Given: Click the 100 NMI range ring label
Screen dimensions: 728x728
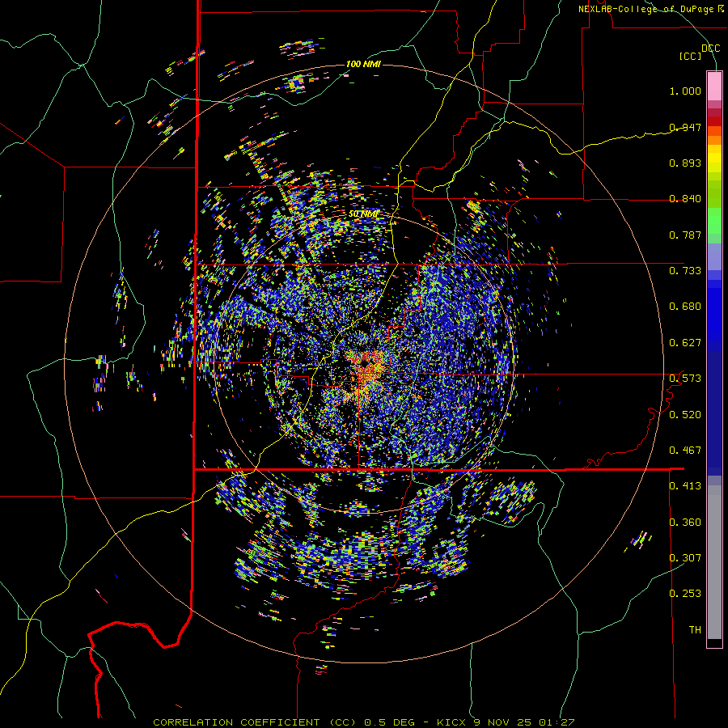Looking at the screenshot, I should [363, 64].
